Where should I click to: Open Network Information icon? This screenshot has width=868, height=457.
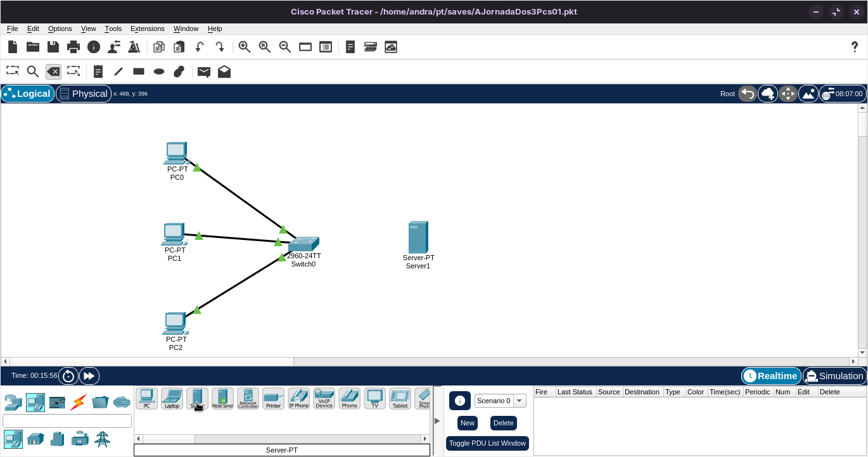94,47
